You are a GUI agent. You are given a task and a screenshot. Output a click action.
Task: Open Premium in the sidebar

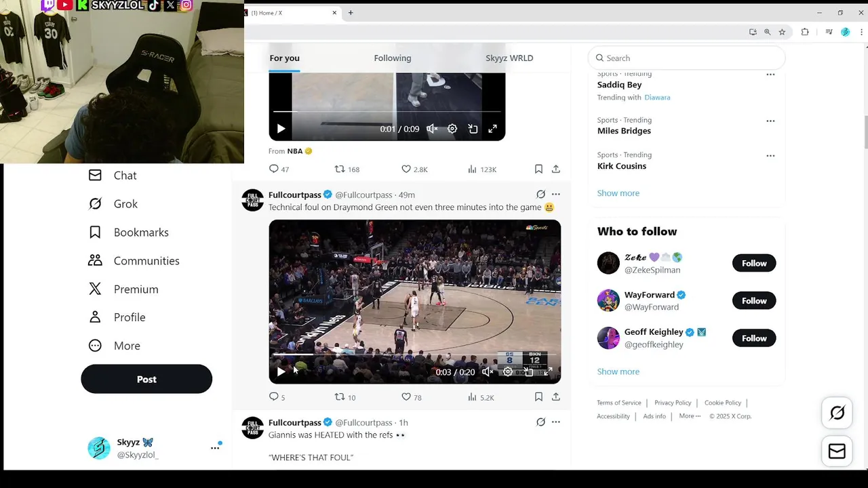click(x=123, y=289)
